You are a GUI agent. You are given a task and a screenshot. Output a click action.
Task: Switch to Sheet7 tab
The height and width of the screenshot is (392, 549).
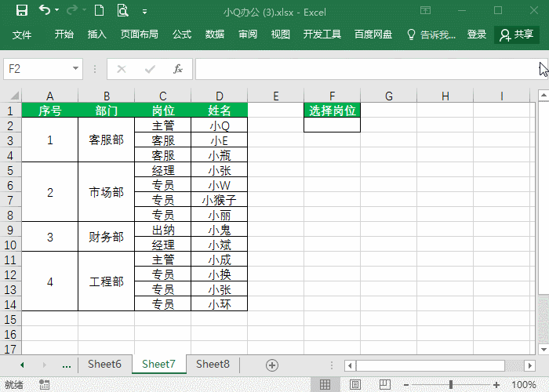pyautogui.click(x=158, y=365)
